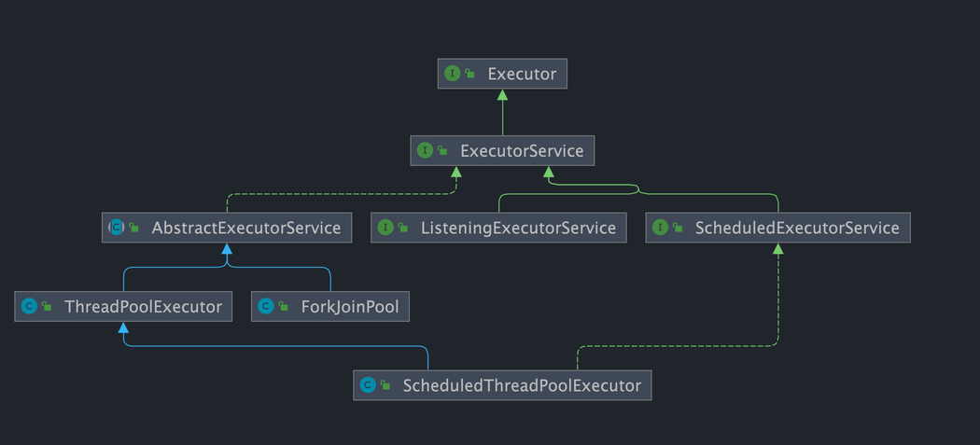The image size is (980, 445).
Task: Click the green lock icon beside Executor
Action: [x=469, y=74]
